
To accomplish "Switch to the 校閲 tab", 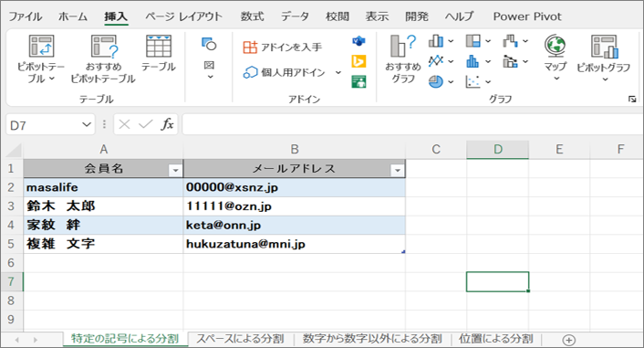I will click(x=338, y=16).
